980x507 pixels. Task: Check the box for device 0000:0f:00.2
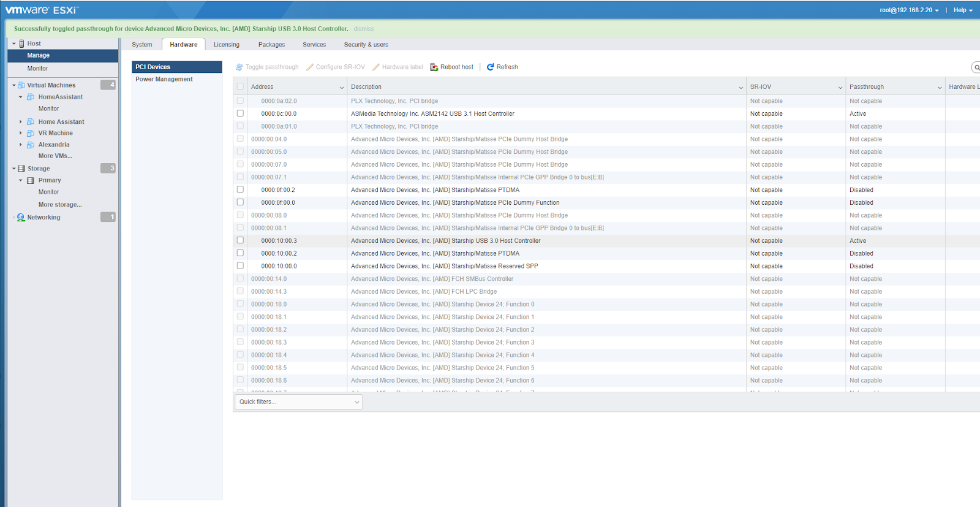(x=240, y=189)
